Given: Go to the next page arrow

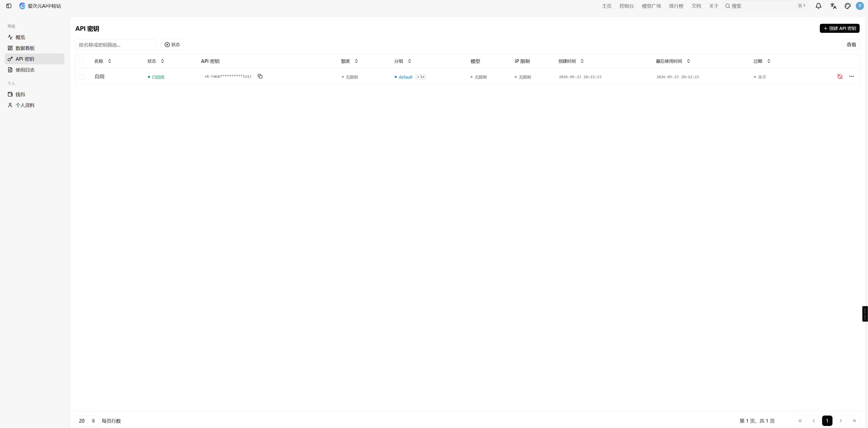Looking at the screenshot, I should coord(841,421).
